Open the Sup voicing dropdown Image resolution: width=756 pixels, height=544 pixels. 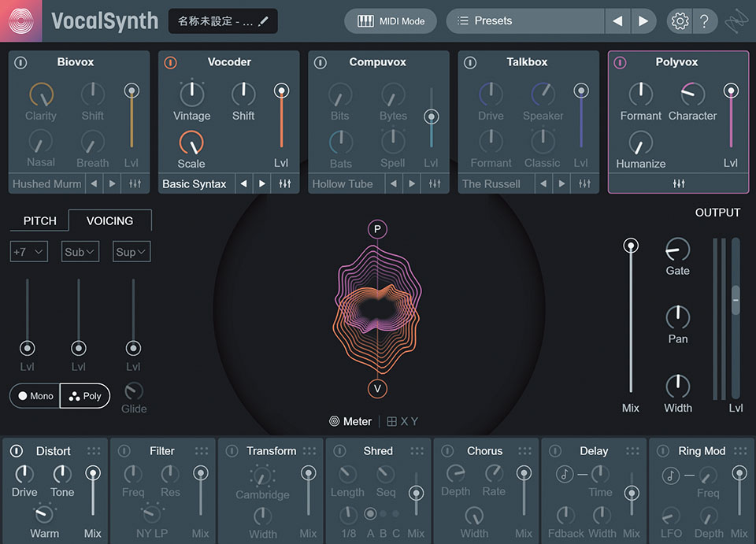[132, 251]
